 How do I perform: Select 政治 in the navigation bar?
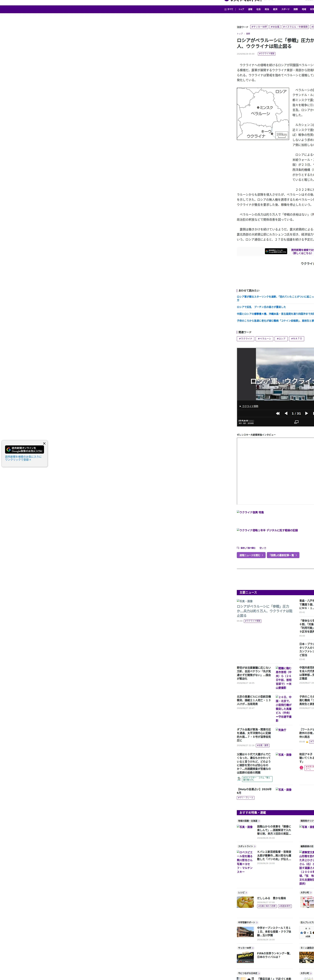click(x=267, y=9)
